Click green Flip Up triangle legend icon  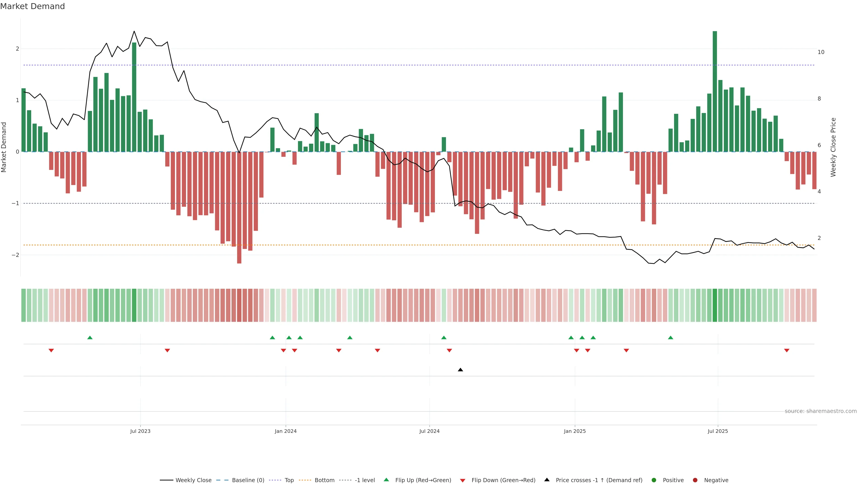[x=387, y=480]
